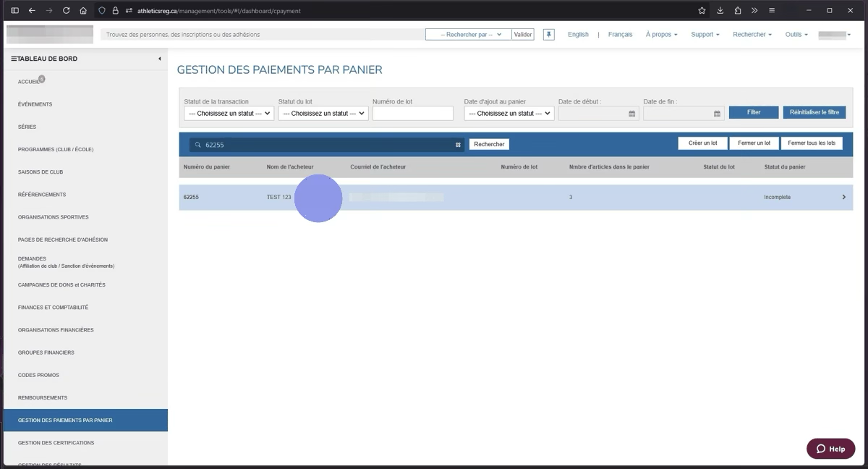Open the Date d'ajout au panier dropdown
Image resolution: width=868 pixels, height=469 pixels.
[x=509, y=114]
